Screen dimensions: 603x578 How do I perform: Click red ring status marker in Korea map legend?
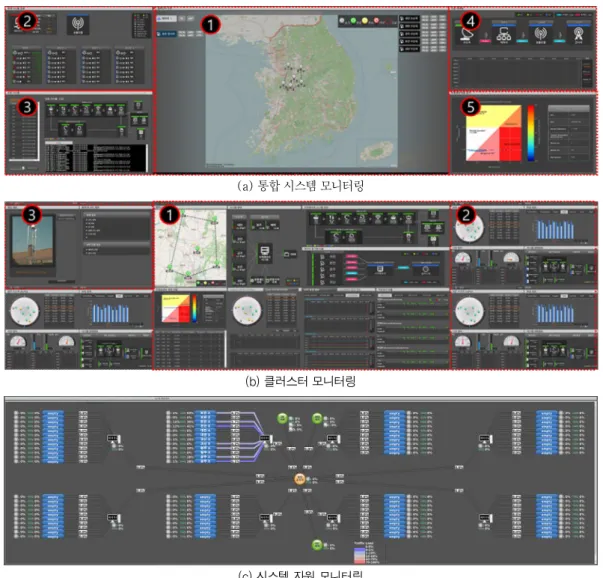(389, 21)
